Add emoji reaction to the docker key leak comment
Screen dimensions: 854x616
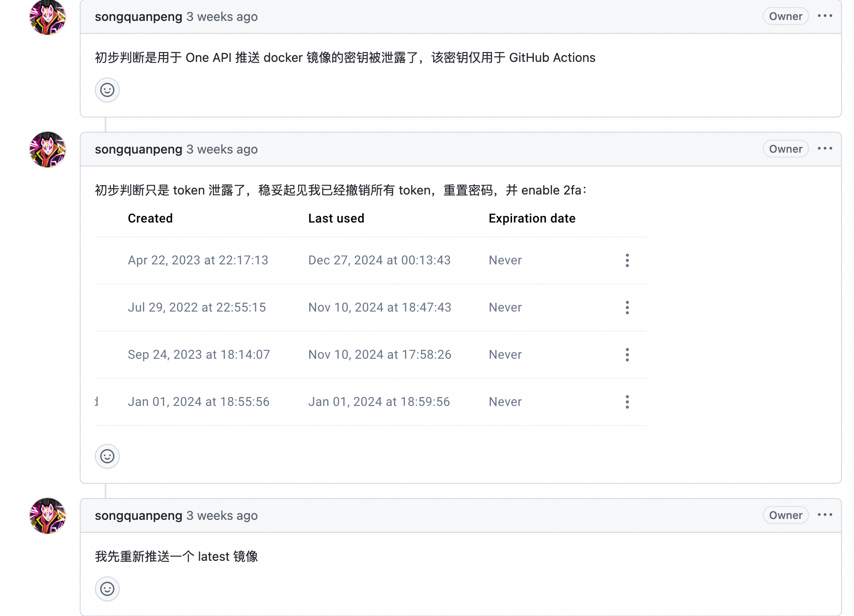[x=107, y=90]
